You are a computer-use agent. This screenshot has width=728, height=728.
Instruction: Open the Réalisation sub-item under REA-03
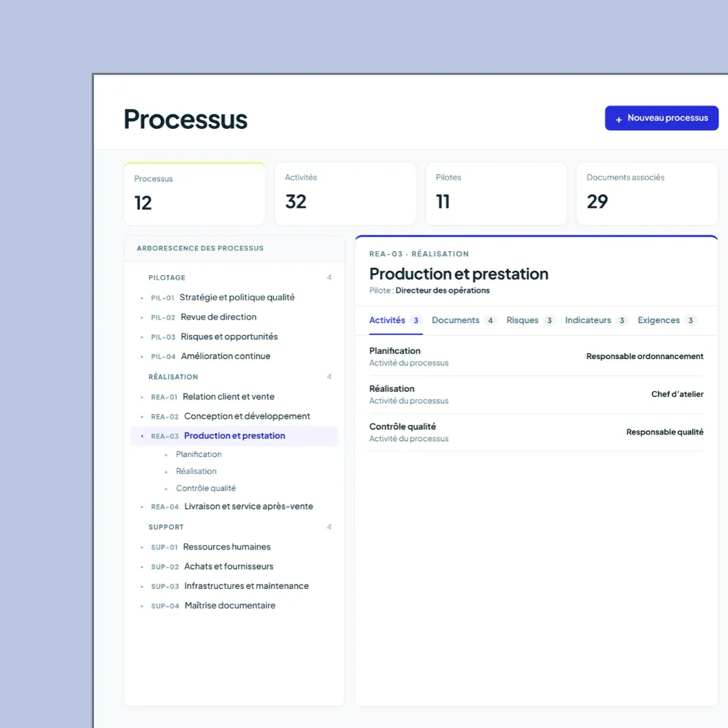196,471
